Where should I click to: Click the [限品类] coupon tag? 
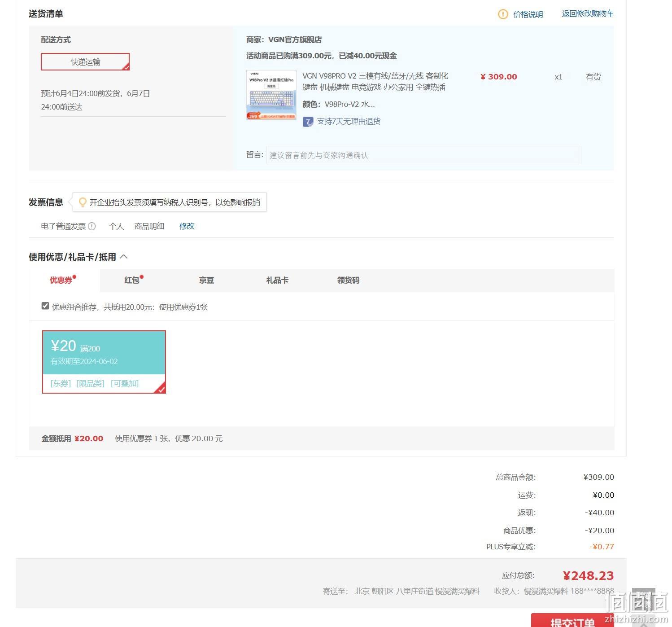pyautogui.click(x=90, y=383)
